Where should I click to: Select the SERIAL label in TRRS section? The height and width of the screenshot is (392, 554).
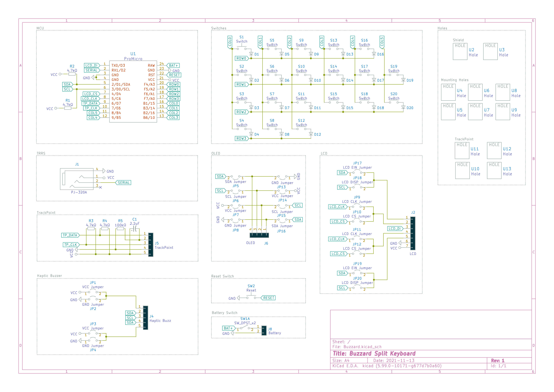tap(123, 183)
